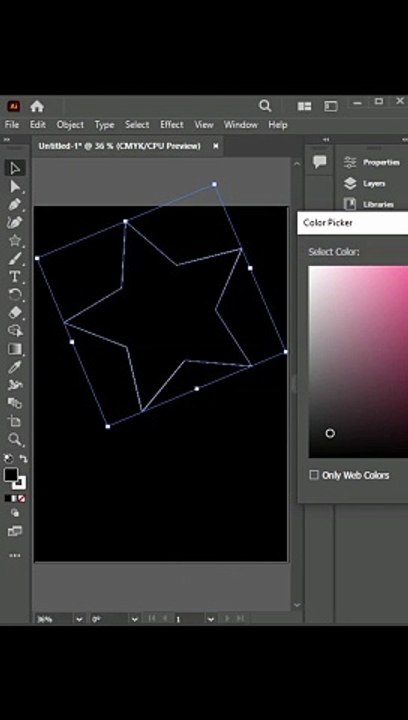
Task: Select the Rotate tool
Action: (15, 294)
